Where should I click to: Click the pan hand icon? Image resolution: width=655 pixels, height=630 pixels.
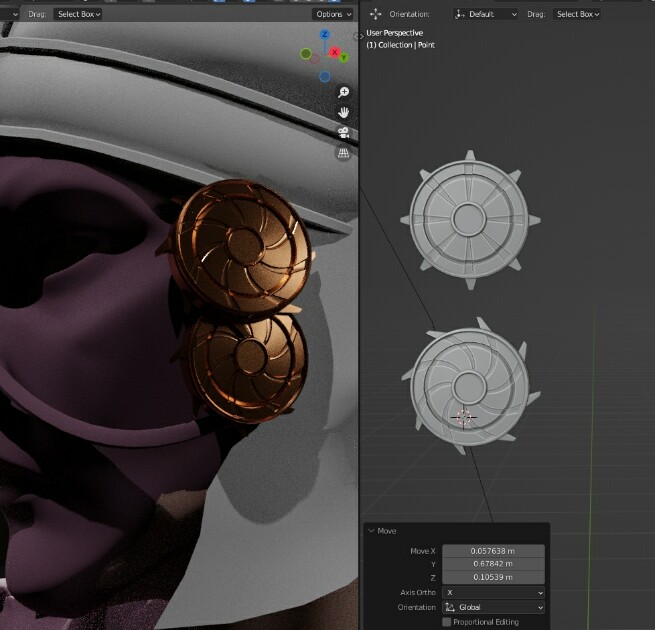(x=343, y=112)
